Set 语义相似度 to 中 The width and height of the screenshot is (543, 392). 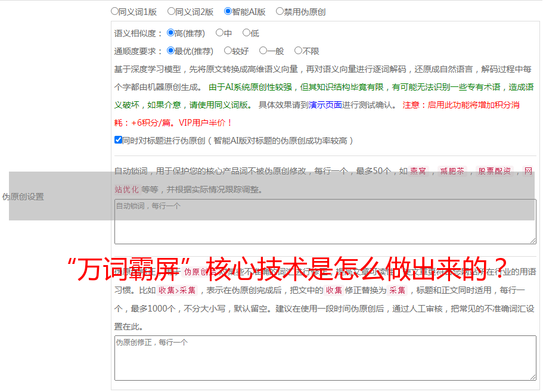219,33
